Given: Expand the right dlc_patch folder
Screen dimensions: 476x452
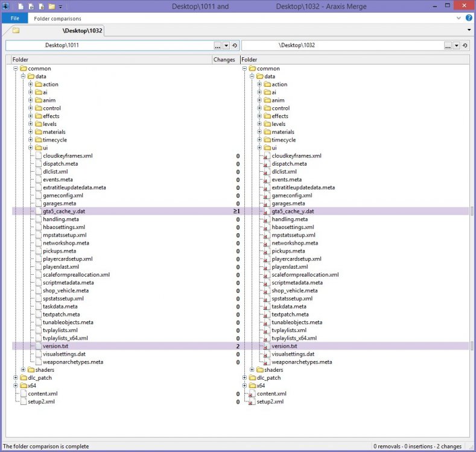Looking at the screenshot, I should (244, 378).
